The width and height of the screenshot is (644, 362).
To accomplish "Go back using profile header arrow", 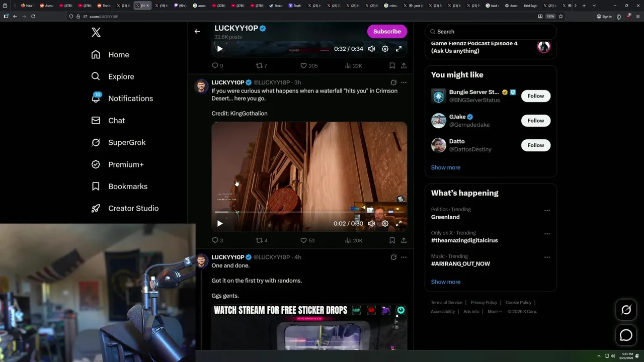I will click(197, 31).
